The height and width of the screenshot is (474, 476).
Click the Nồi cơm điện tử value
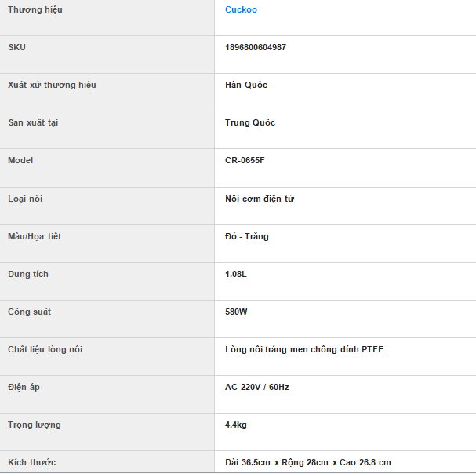260,199
